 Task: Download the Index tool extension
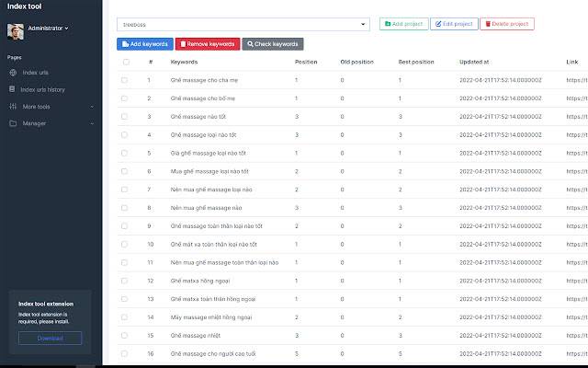click(50, 339)
